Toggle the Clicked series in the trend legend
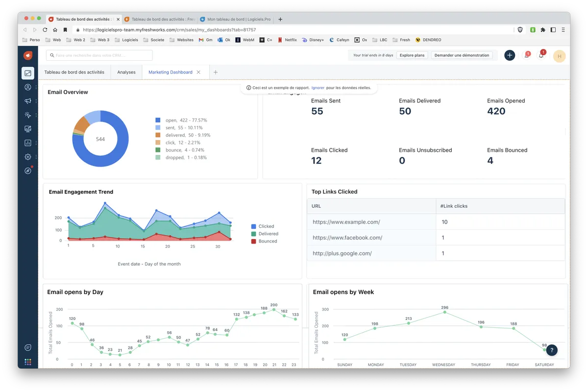Image resolution: width=588 pixels, height=392 pixels. (266, 226)
